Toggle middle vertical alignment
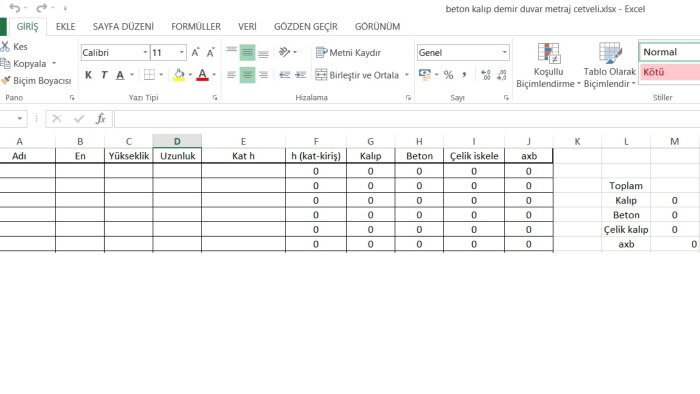This screenshot has width=700, height=394. coord(247,52)
